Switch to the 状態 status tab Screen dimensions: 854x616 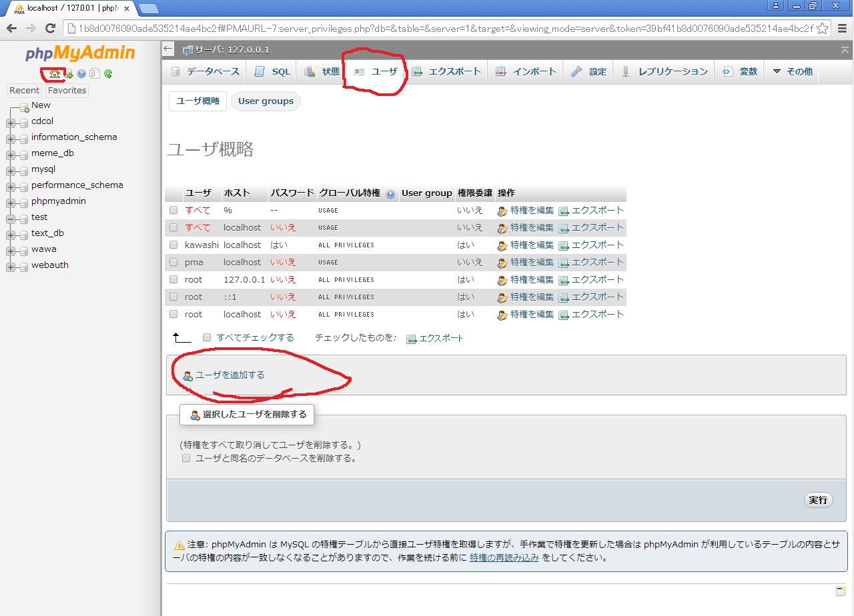(x=322, y=71)
